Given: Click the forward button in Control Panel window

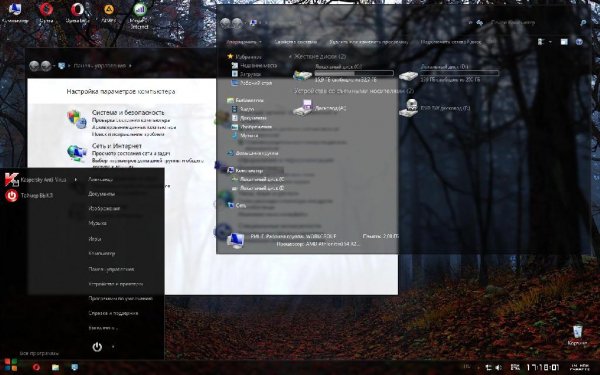Looking at the screenshot, I should [46, 66].
